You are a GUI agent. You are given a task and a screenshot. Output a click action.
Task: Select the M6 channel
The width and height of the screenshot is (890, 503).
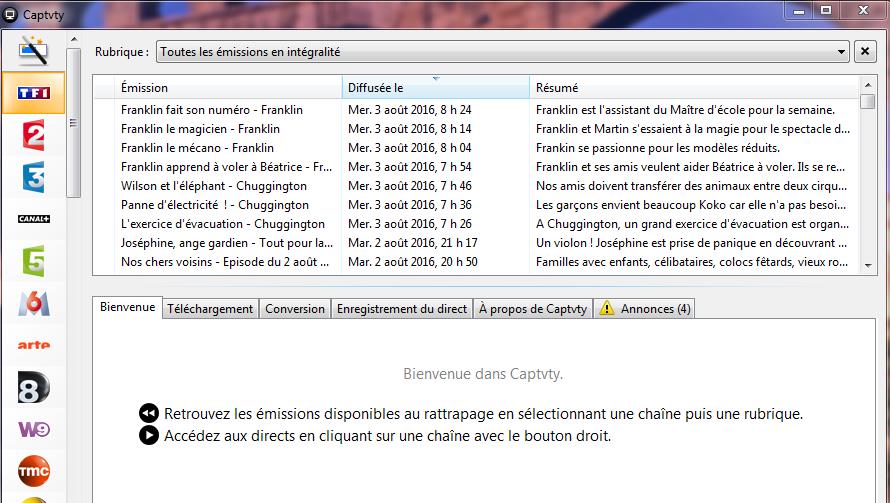point(33,304)
